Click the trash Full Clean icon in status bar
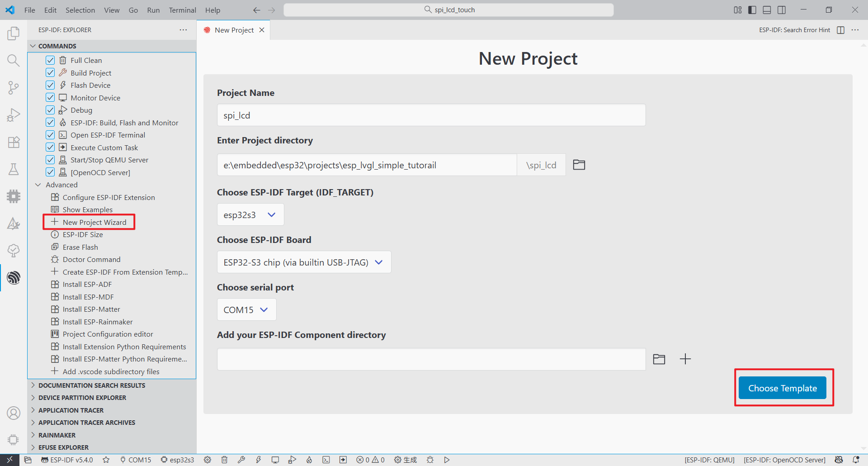 coord(224,460)
